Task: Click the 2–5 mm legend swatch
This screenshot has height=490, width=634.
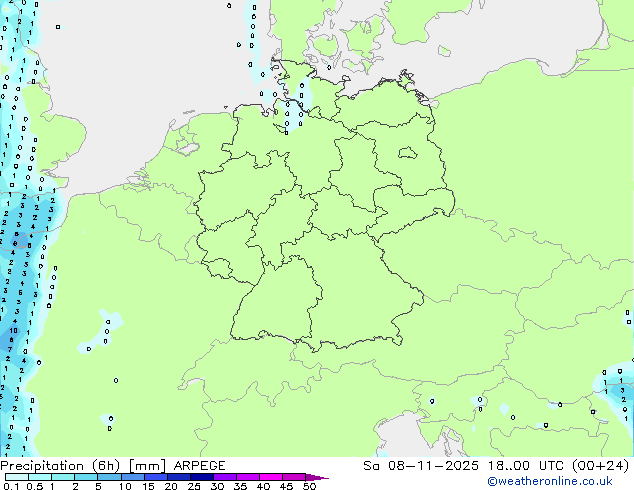Action: pyautogui.click(x=86, y=477)
